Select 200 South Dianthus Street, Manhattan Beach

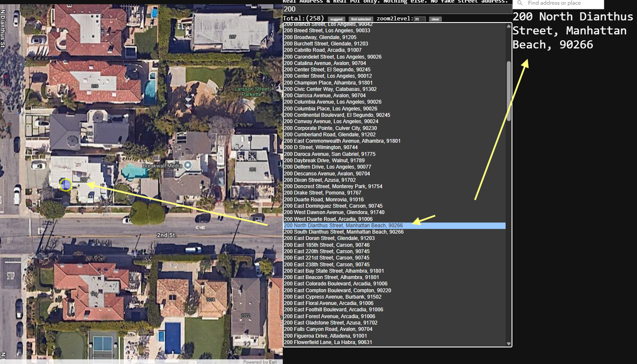tap(344, 232)
